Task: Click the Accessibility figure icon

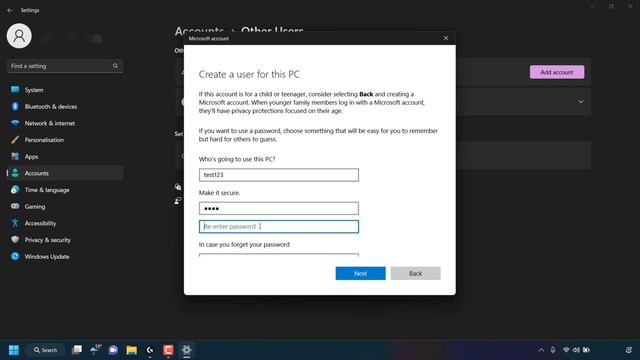Action: point(15,223)
